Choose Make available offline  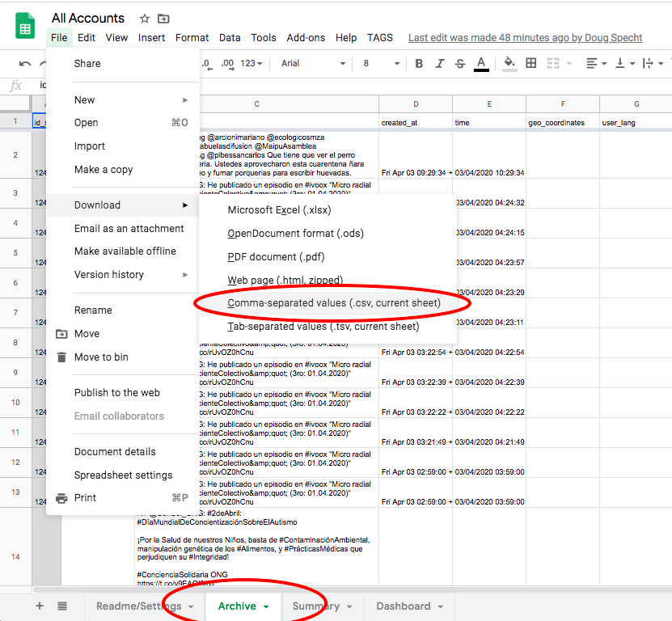123,251
